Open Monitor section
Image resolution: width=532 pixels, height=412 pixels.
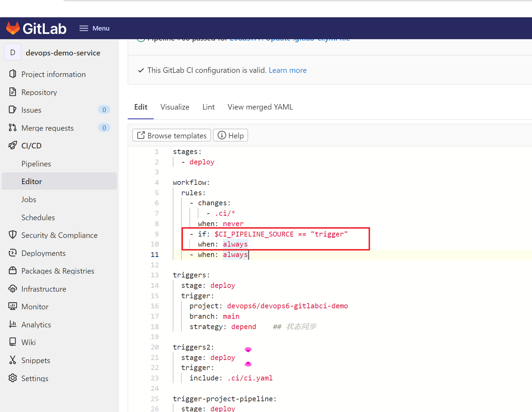pyautogui.click(x=35, y=307)
